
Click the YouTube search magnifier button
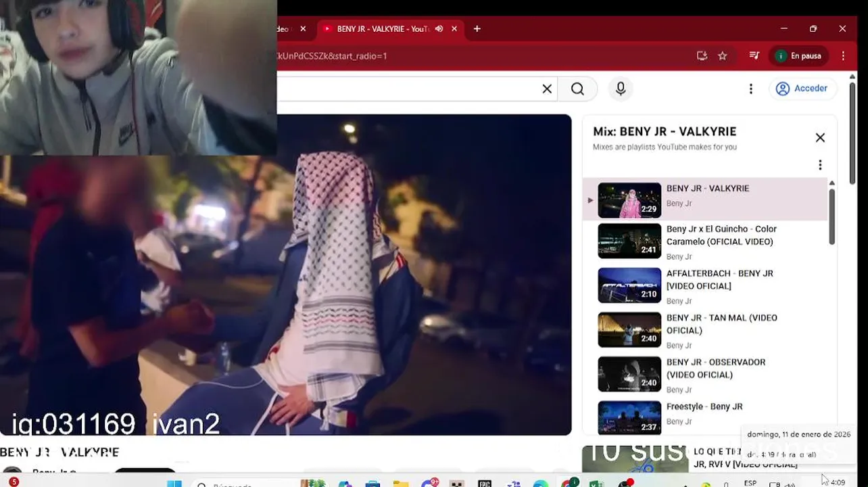click(577, 89)
